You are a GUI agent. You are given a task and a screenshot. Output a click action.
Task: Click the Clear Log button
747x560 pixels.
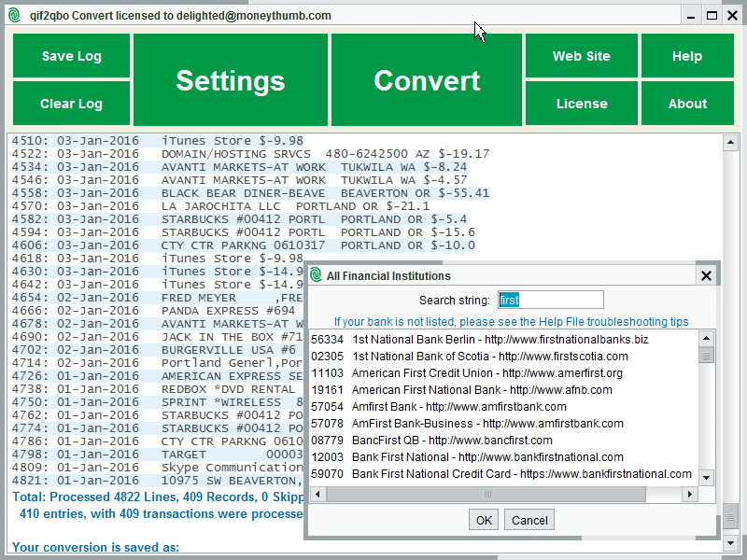point(72,104)
